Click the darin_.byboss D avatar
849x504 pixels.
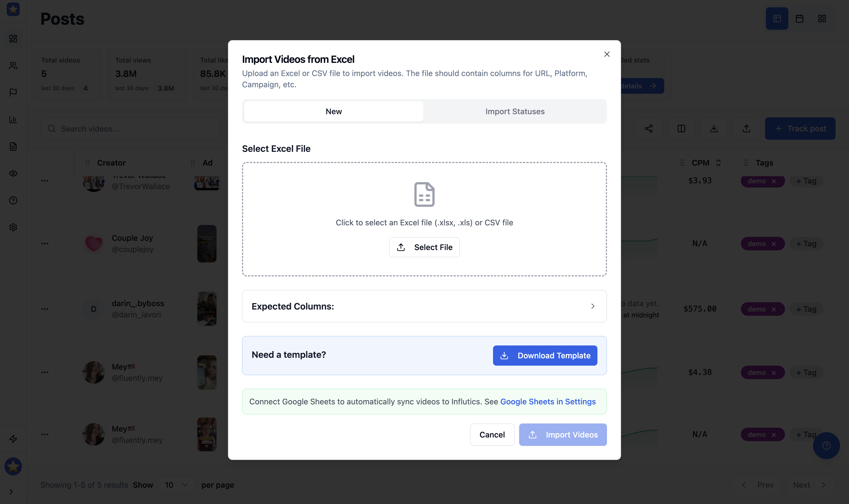point(93,309)
